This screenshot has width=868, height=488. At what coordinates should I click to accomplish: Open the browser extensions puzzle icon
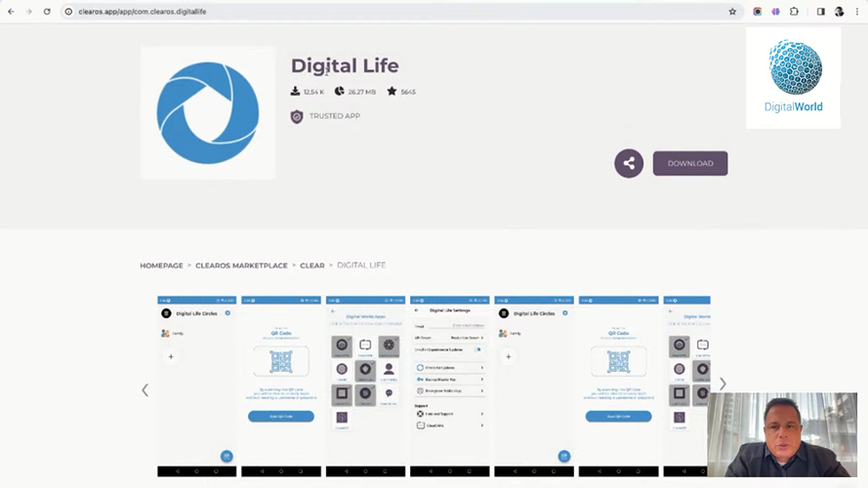[x=794, y=12]
